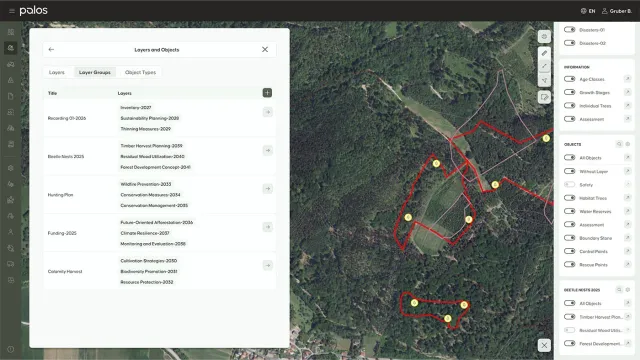Expand the Recording 01-2026 group arrow
This screenshot has height=360, width=640.
tap(268, 112)
